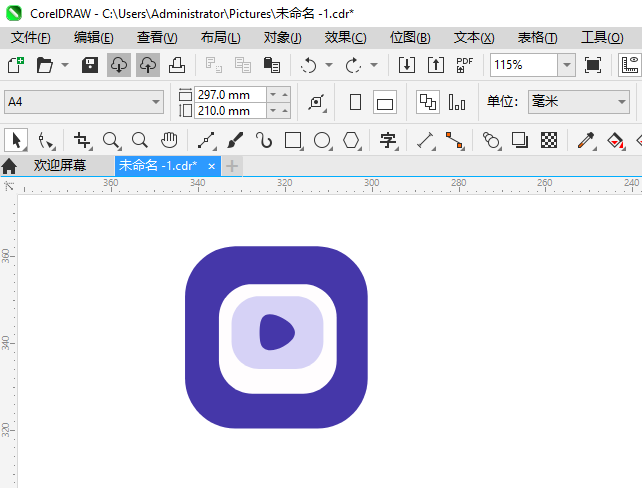The height and width of the screenshot is (488, 642).
Task: Open the 编辑(E) menu
Action: pos(94,38)
